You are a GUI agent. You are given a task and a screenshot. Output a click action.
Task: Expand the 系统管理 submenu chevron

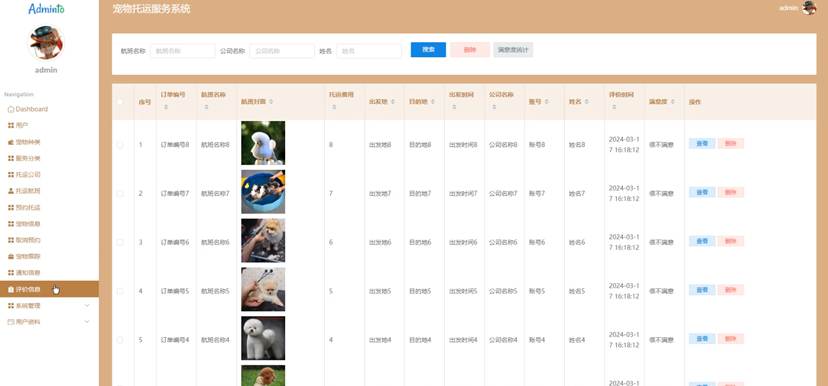point(87,306)
